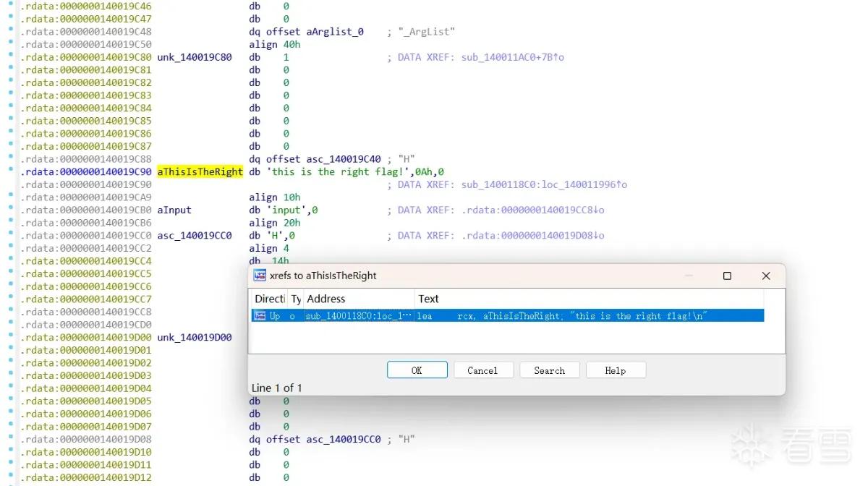This screenshot has height=486, width=868.
Task: Follow xref .rdata:0000000140019CC8
Action: pyautogui.click(x=533, y=210)
